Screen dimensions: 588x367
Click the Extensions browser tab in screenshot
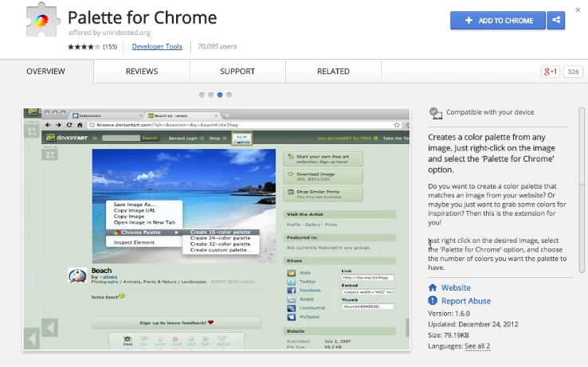click(x=108, y=115)
